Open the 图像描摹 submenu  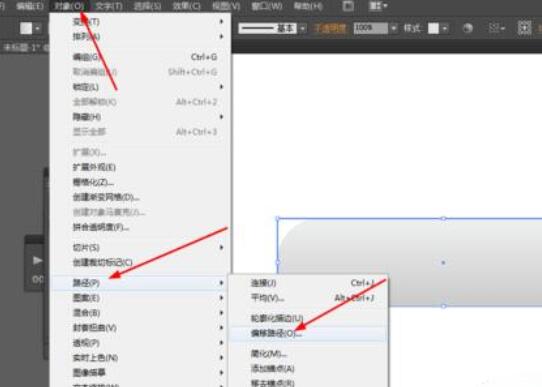pyautogui.click(x=140, y=372)
